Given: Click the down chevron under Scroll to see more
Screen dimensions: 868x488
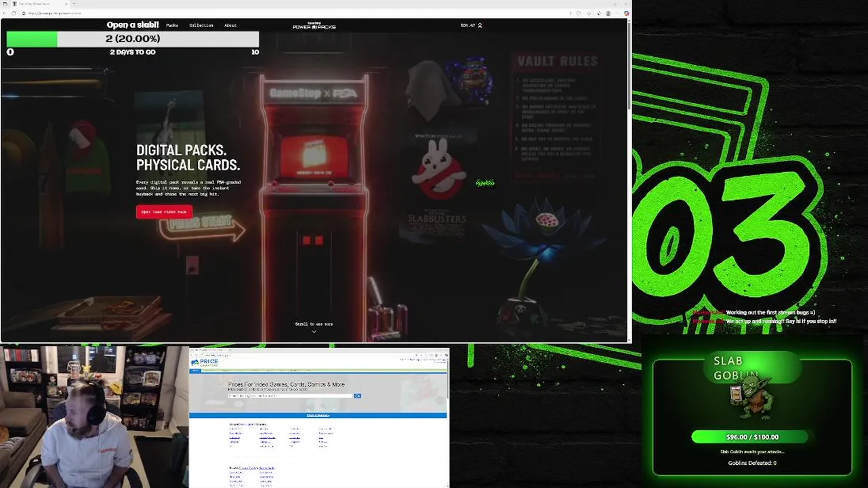Looking at the screenshot, I should [x=314, y=331].
